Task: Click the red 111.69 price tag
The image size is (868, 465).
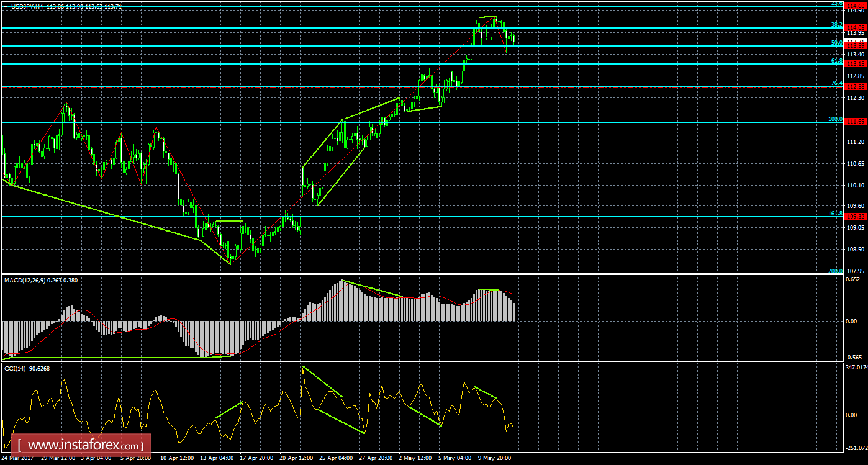Action: point(856,122)
